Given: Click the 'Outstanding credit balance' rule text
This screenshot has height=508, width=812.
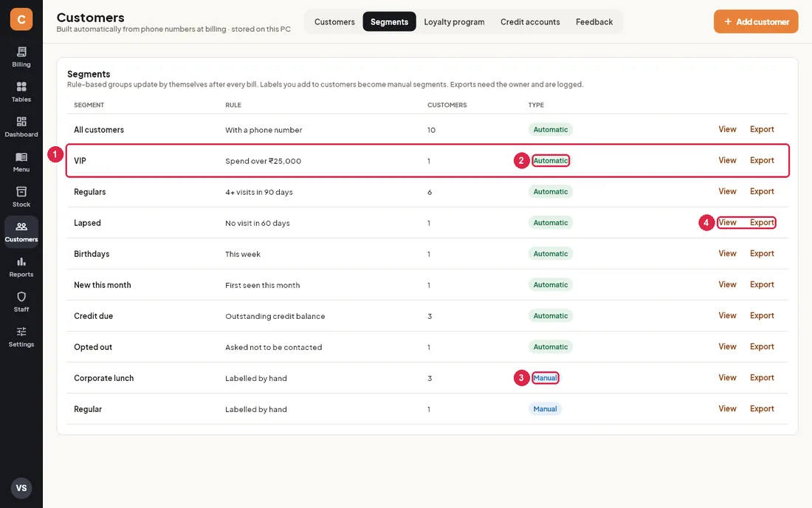Looking at the screenshot, I should click(x=275, y=317).
